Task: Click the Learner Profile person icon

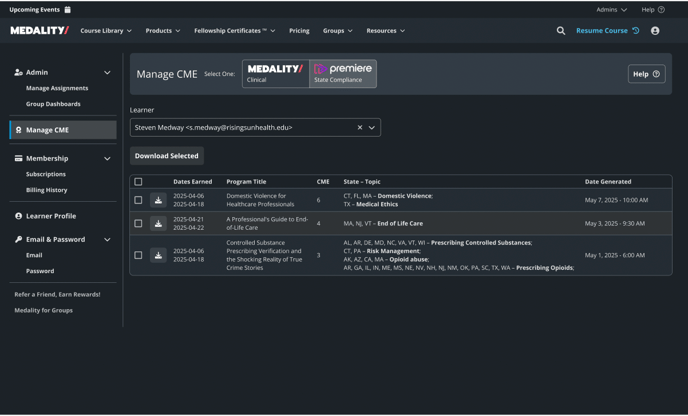Action: (x=18, y=216)
